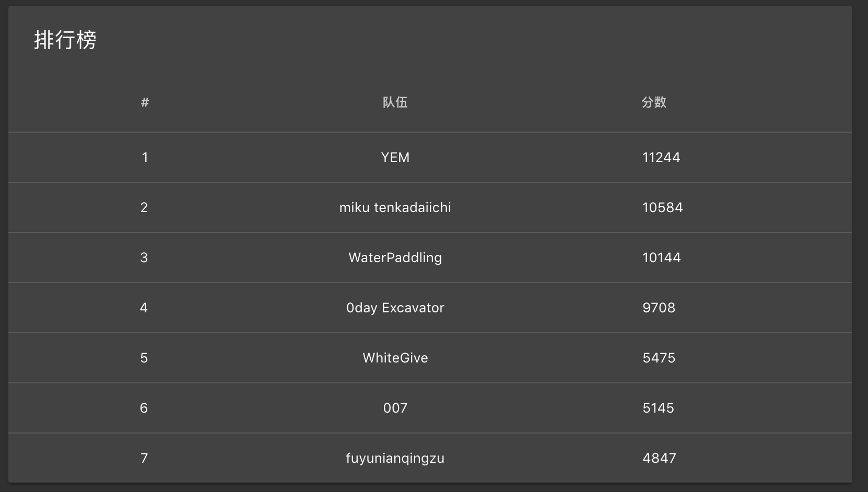Click the # rank column header
The width and height of the screenshot is (868, 492).
point(145,102)
